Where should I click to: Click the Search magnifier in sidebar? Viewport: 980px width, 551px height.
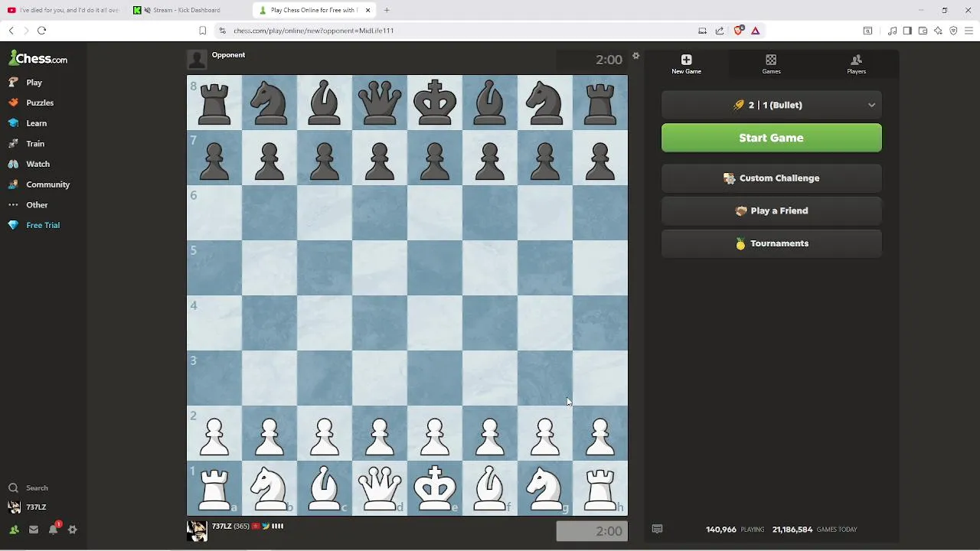[13, 487]
